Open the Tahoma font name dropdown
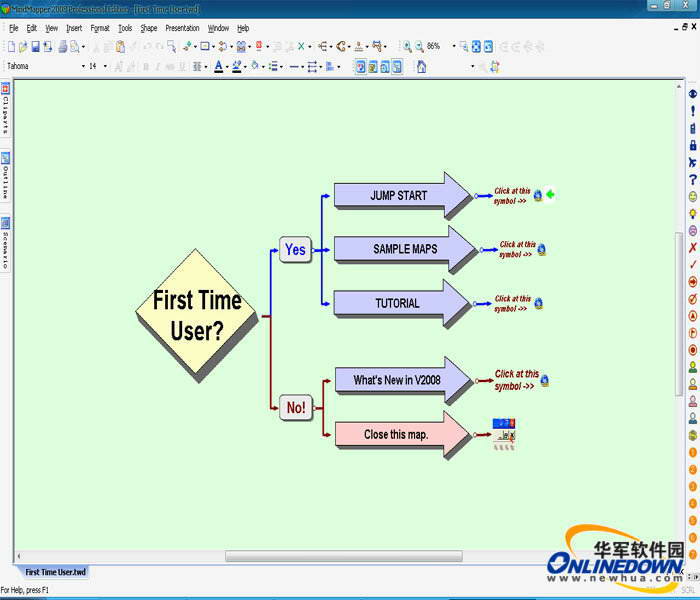The image size is (700, 600). point(83,67)
